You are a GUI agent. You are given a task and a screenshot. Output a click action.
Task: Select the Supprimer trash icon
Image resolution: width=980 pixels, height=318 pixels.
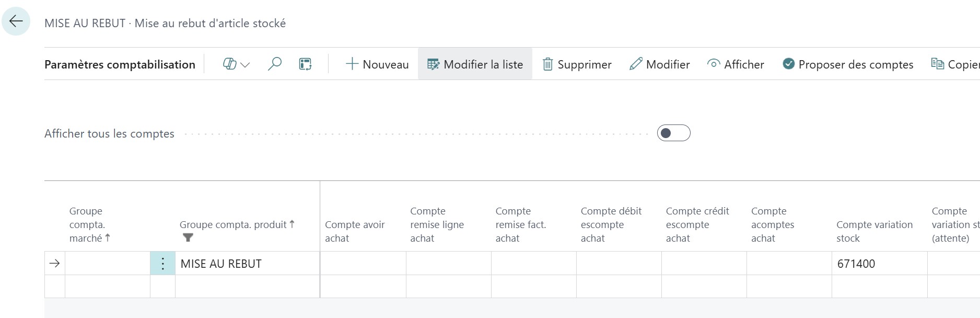tap(547, 64)
